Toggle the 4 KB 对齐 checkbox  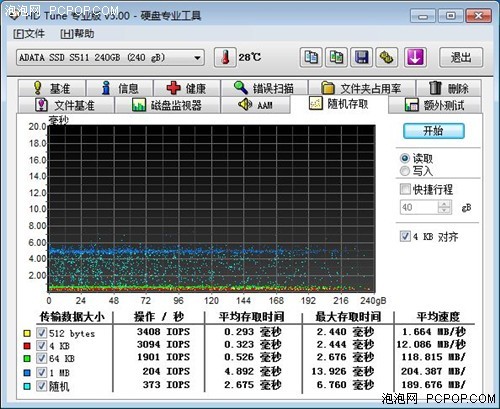pyautogui.click(x=405, y=236)
